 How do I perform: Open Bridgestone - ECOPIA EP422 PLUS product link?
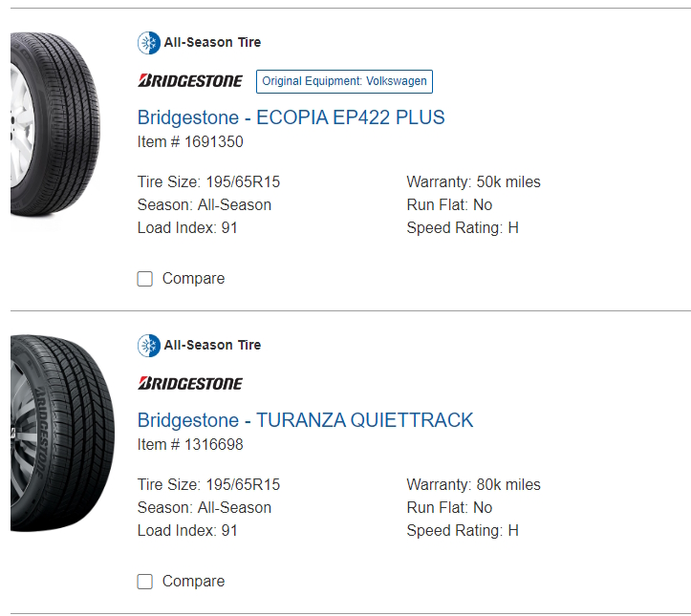(291, 117)
